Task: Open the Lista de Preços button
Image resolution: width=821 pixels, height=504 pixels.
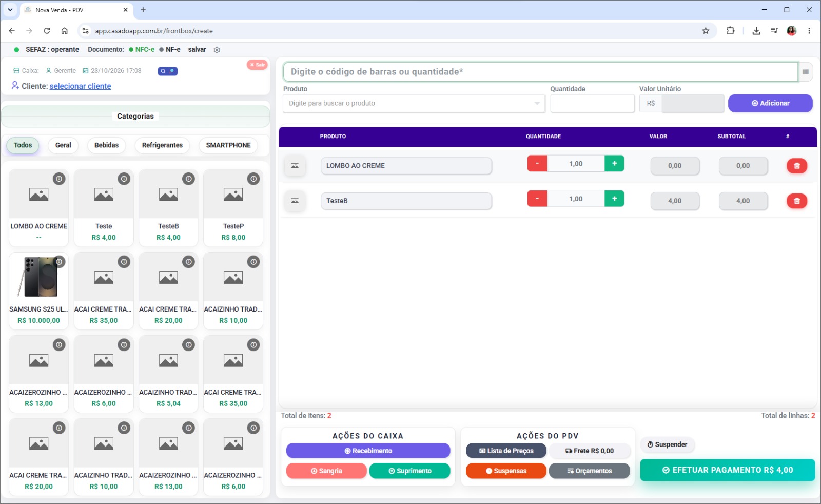Action: [506, 451]
